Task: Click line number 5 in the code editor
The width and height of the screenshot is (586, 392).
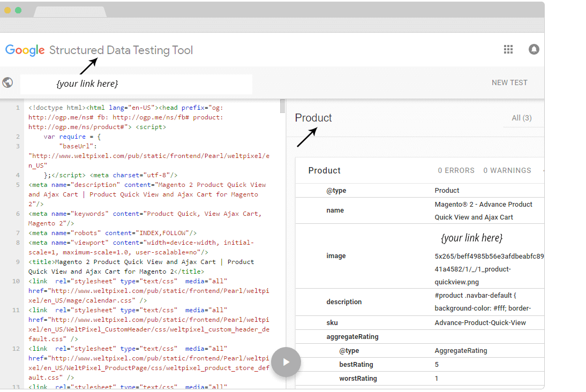Action: click(x=18, y=185)
